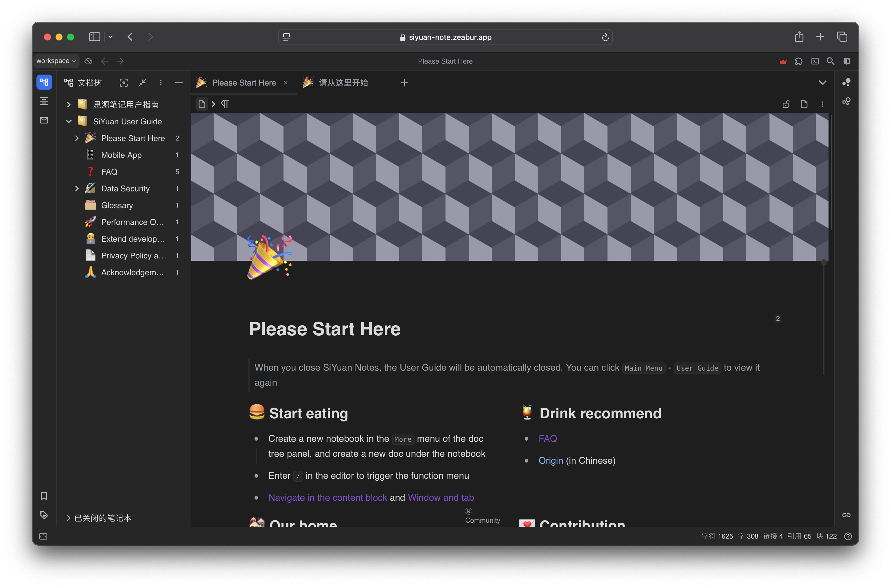891x588 pixels.
Task: Open the plugins puzzle-piece icon
Action: point(799,61)
